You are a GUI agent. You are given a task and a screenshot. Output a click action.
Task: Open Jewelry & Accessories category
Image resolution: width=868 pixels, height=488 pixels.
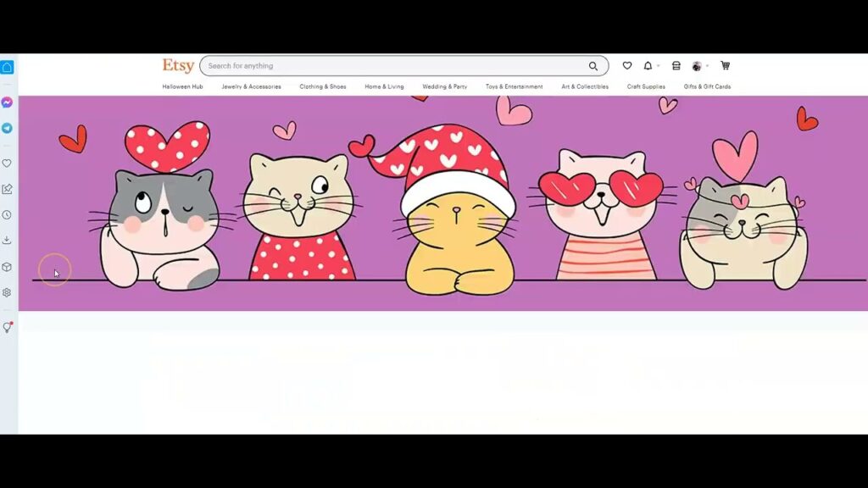pyautogui.click(x=251, y=87)
